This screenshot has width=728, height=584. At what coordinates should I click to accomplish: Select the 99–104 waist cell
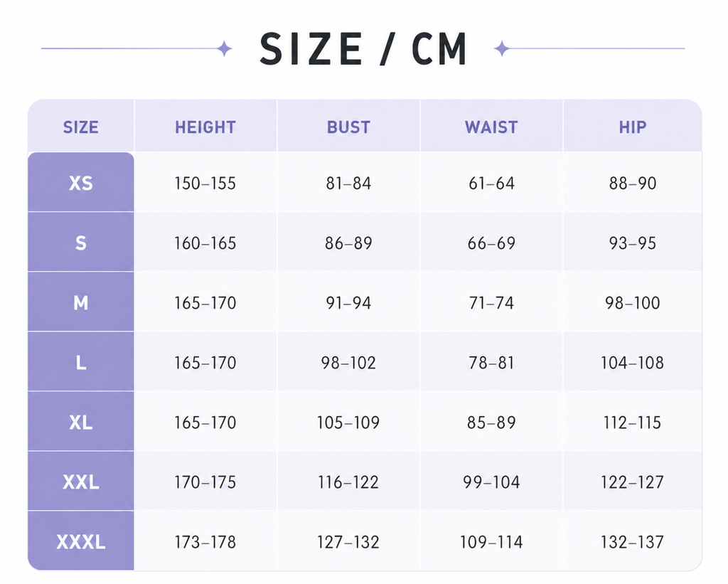pos(491,482)
